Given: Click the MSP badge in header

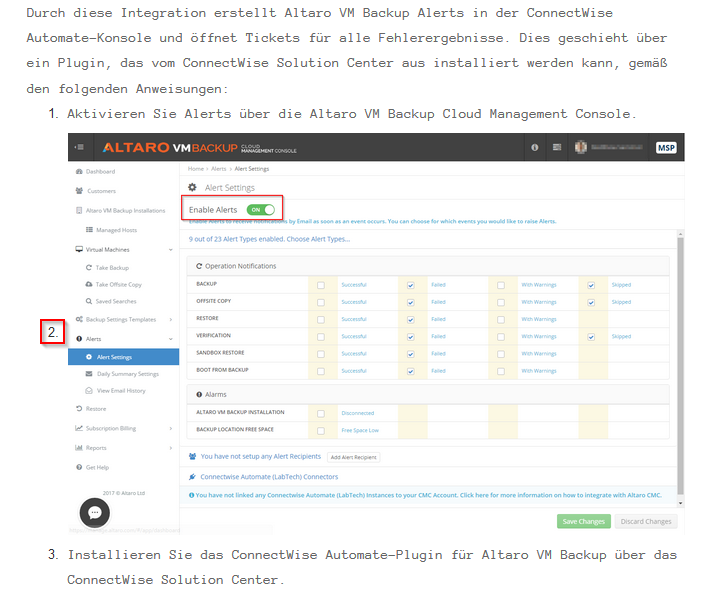Looking at the screenshot, I should [666, 148].
